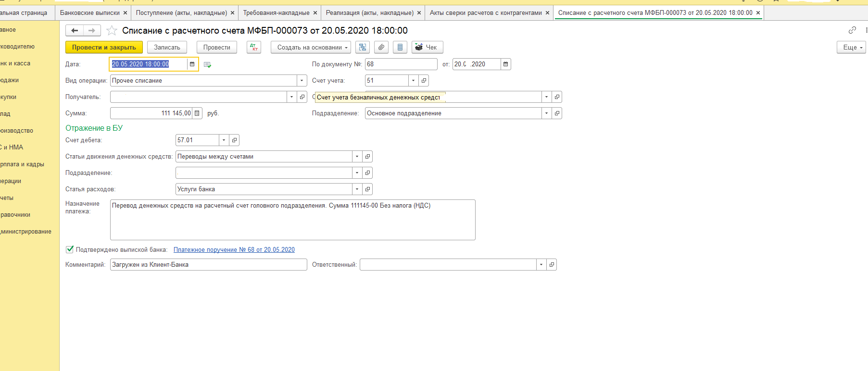
Task: Open the Счет дебета 57.01 form
Action: (x=234, y=140)
